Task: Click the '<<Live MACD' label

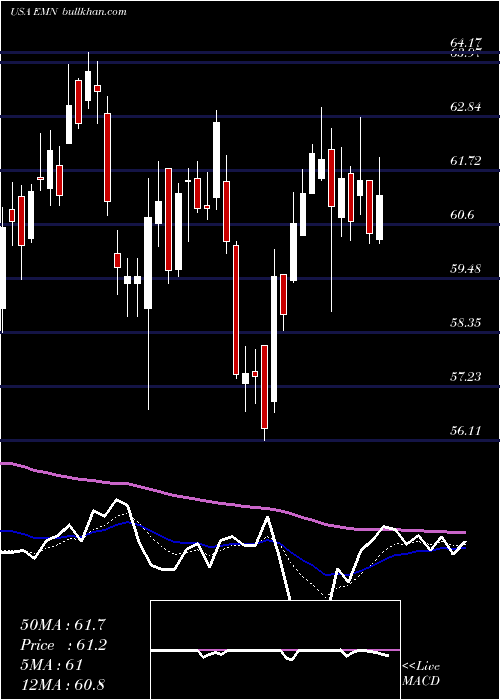Action: (x=421, y=673)
